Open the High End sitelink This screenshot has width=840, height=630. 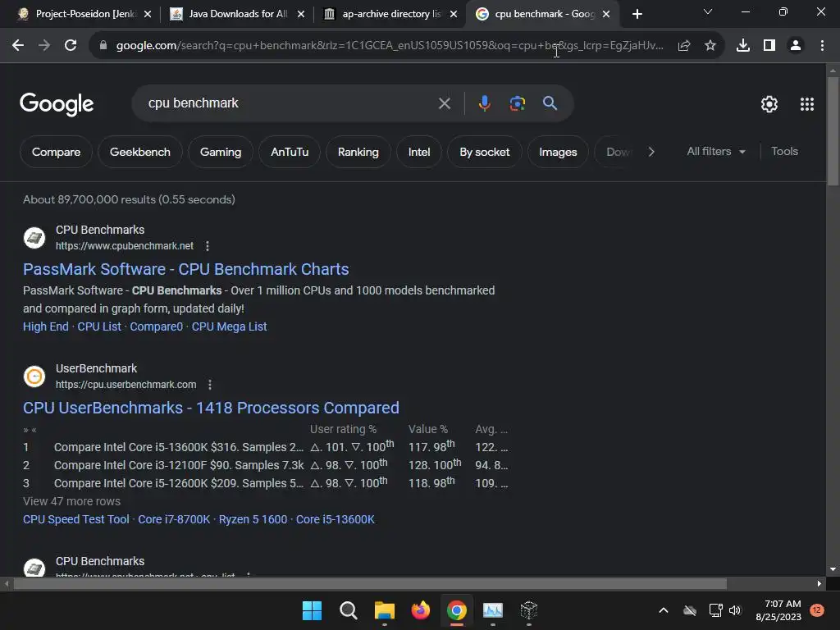[x=46, y=326]
